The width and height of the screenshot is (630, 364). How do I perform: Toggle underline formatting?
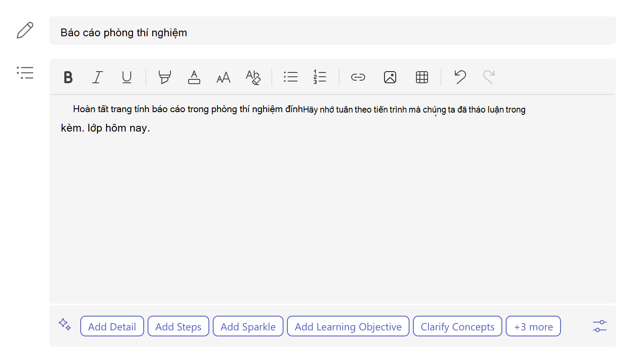coord(127,77)
